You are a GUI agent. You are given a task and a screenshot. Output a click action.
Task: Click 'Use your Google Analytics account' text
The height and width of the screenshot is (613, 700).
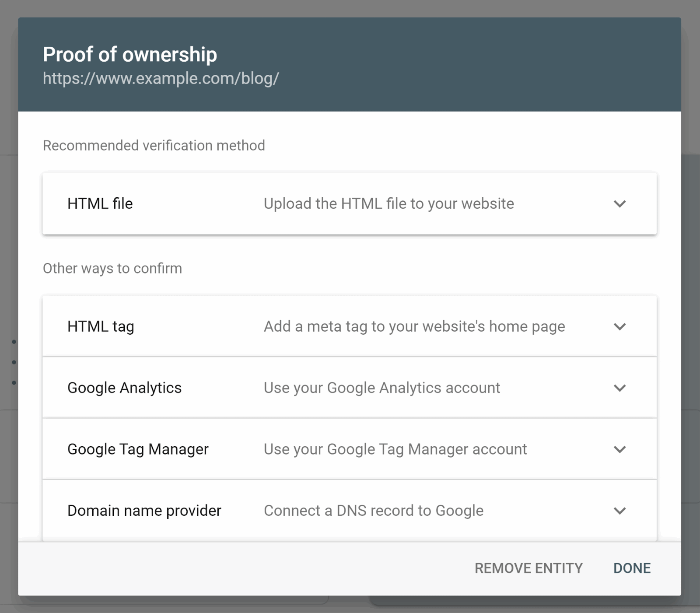tap(381, 388)
